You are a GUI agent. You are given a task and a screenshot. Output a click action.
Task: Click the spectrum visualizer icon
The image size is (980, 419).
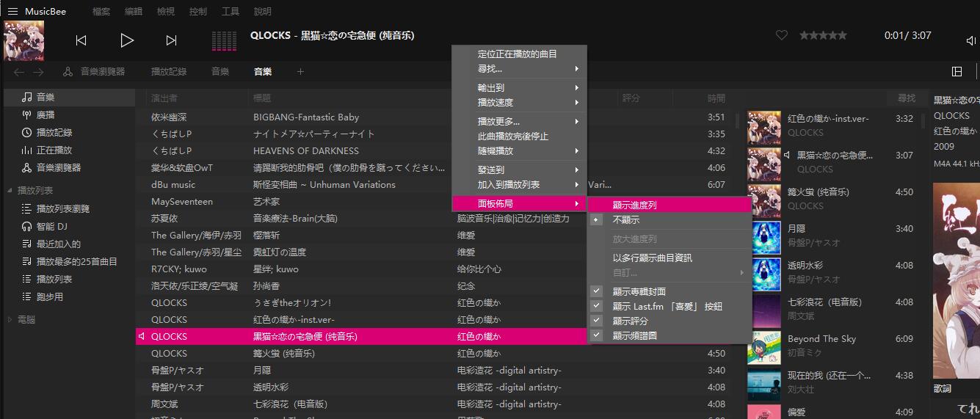point(223,40)
